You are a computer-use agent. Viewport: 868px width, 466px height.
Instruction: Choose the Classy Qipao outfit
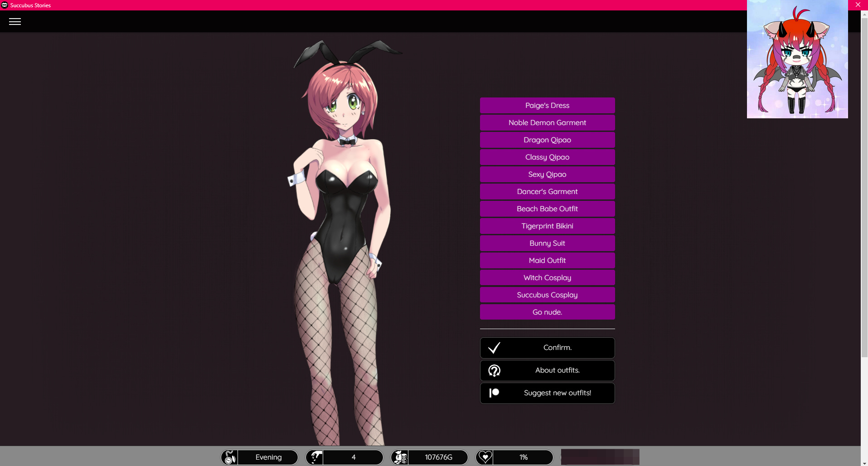point(547,157)
